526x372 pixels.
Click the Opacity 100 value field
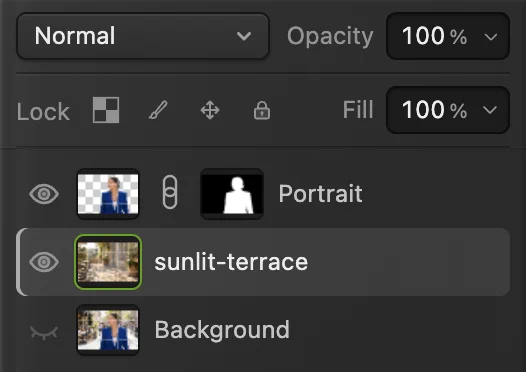[x=448, y=36]
